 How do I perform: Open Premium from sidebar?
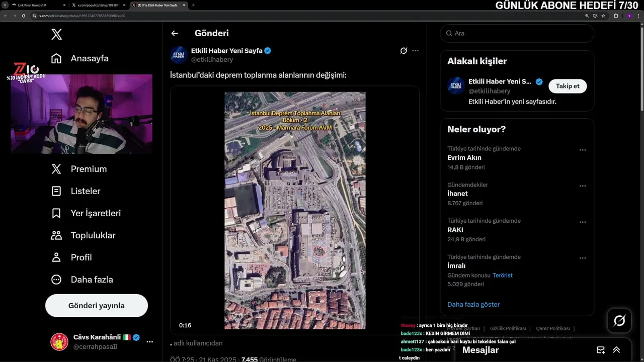pos(79,169)
